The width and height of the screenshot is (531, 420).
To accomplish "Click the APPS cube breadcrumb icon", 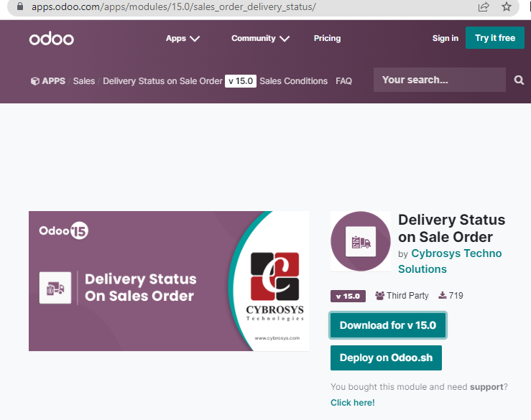I will (34, 81).
